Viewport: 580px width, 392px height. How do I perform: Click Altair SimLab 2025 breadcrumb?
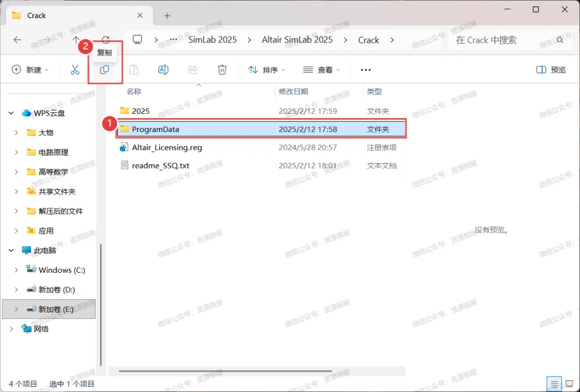pos(297,40)
